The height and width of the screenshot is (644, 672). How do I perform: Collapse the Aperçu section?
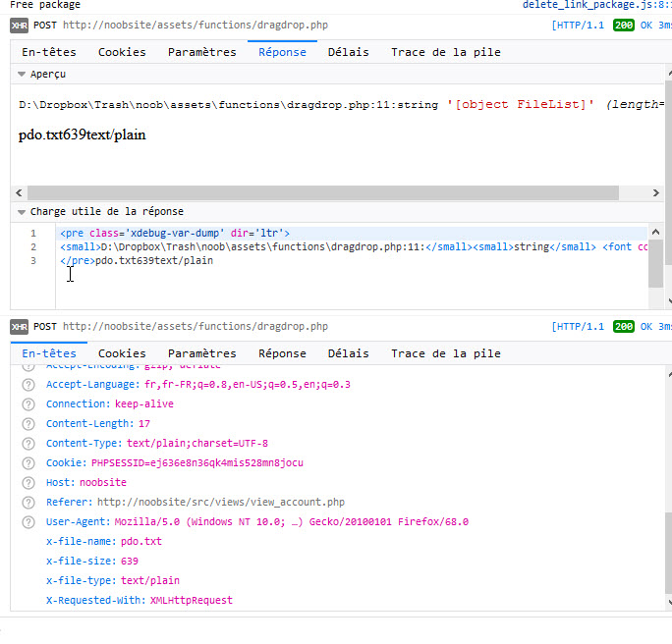click(22, 74)
